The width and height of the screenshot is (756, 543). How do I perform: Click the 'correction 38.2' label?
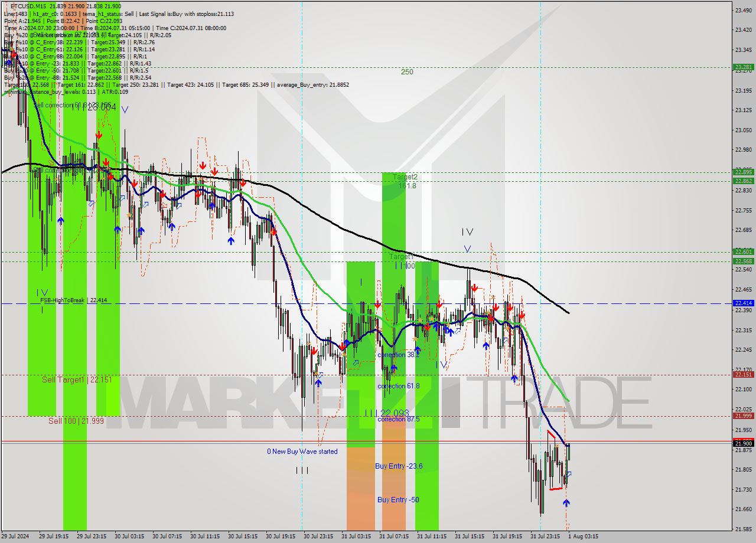(x=399, y=355)
